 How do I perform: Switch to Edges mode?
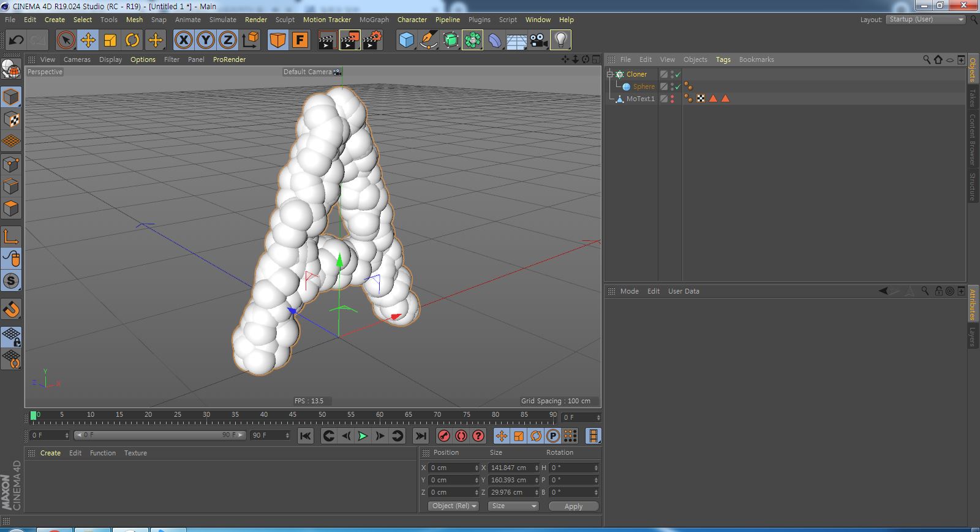[11, 186]
